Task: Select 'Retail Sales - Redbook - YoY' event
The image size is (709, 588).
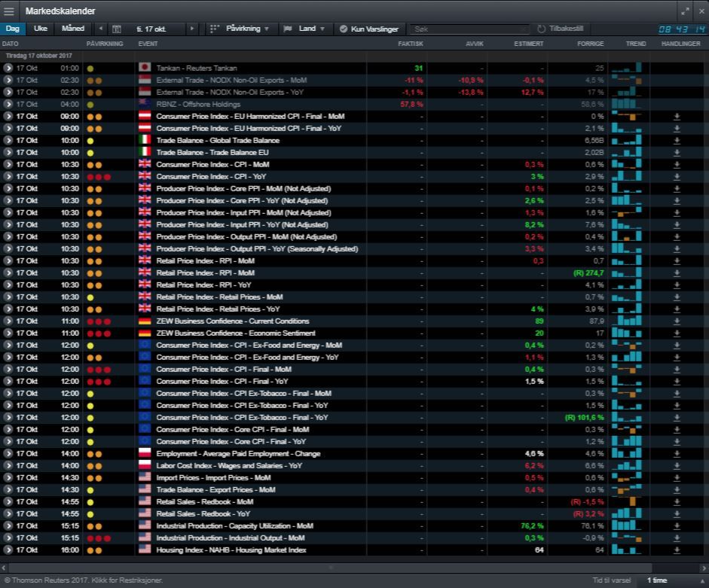Action: pyautogui.click(x=203, y=514)
